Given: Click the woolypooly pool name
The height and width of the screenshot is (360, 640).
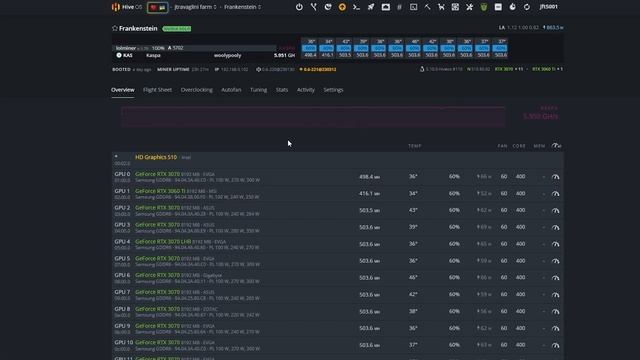Looking at the screenshot, I should pos(227,55).
